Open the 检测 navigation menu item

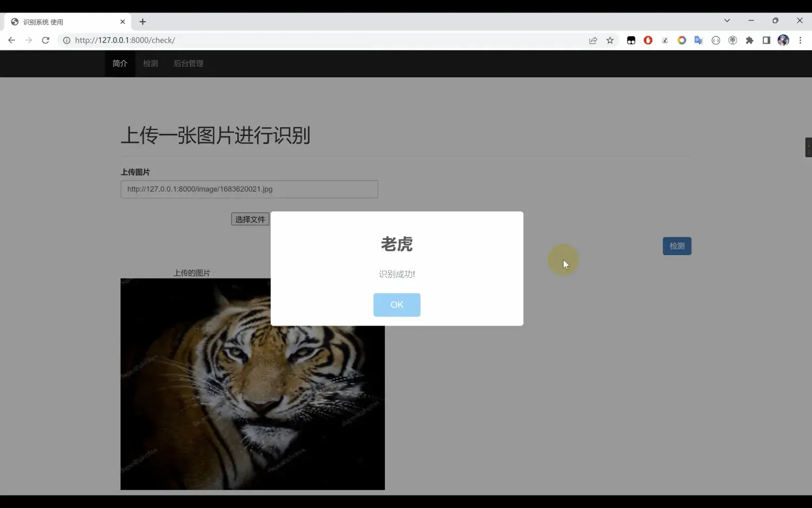pyautogui.click(x=150, y=63)
